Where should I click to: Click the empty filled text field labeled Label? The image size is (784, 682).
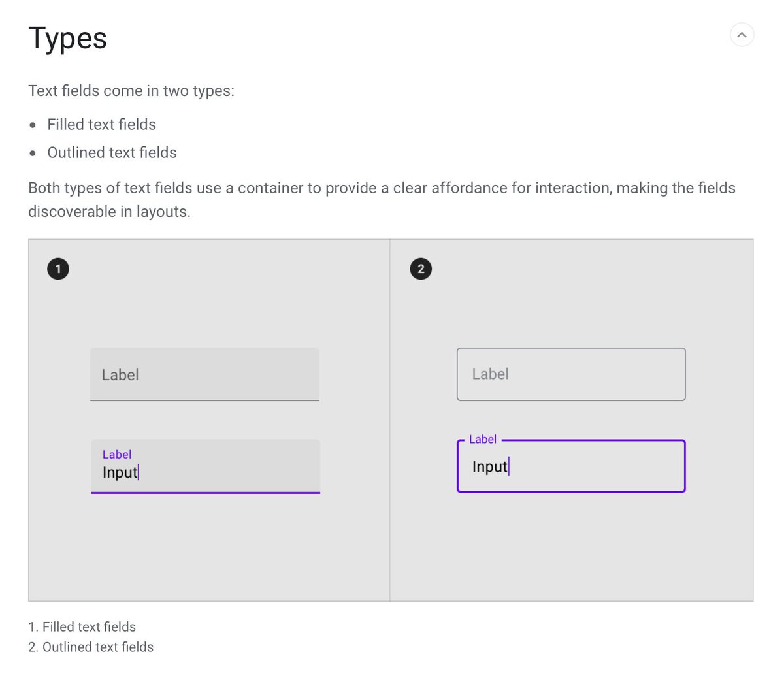(x=204, y=374)
